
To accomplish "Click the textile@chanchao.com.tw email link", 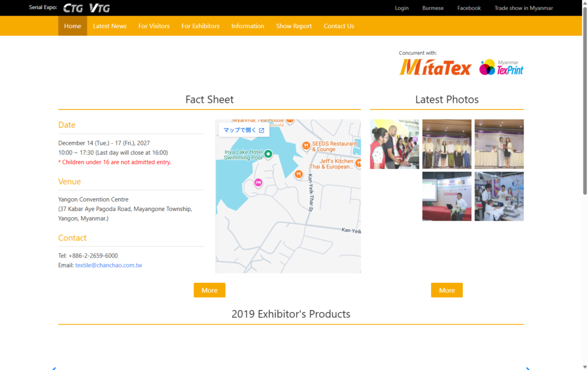I will (109, 265).
